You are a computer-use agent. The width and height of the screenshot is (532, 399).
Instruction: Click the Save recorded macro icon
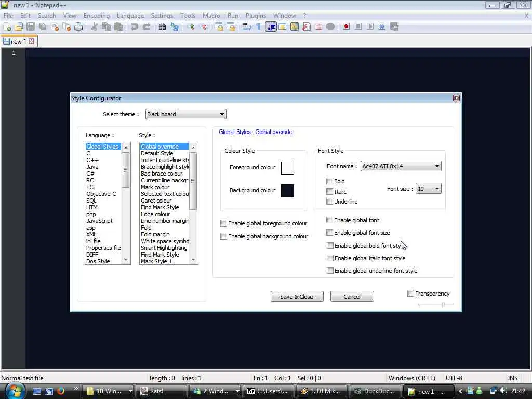pos(394,26)
